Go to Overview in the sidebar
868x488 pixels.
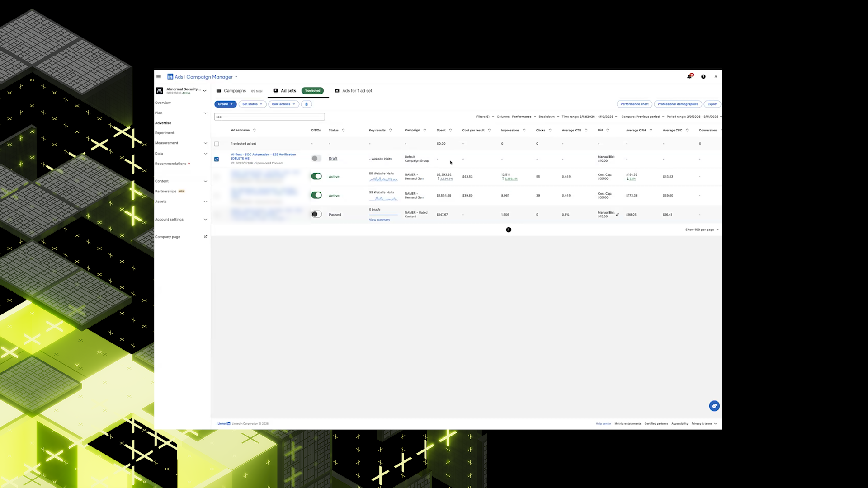pos(163,103)
